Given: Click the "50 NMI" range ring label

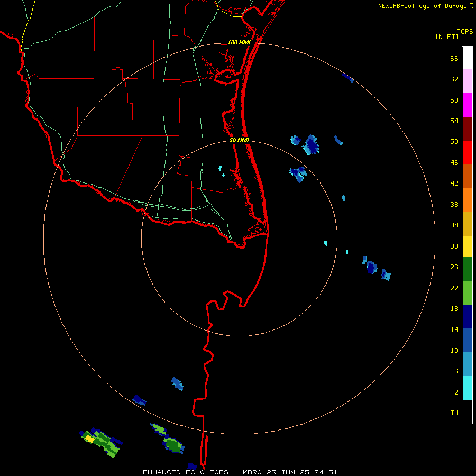Looking at the screenshot, I should click(x=239, y=140).
